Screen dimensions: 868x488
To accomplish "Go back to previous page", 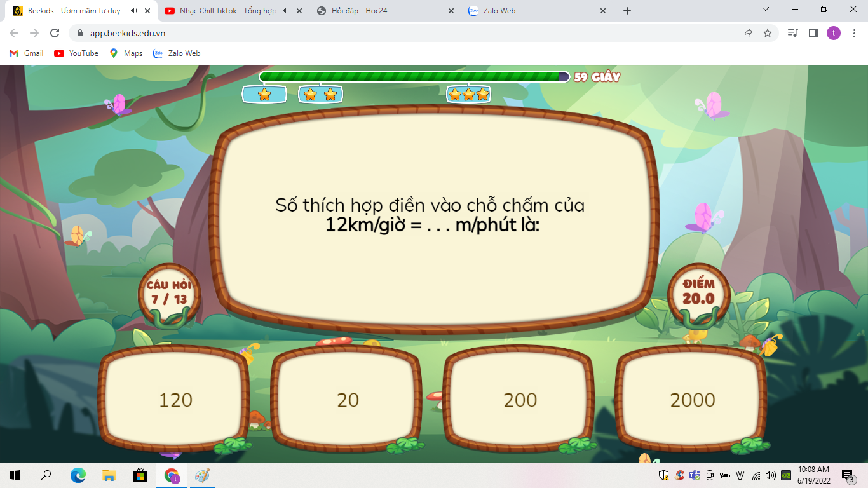I will coord(14,33).
